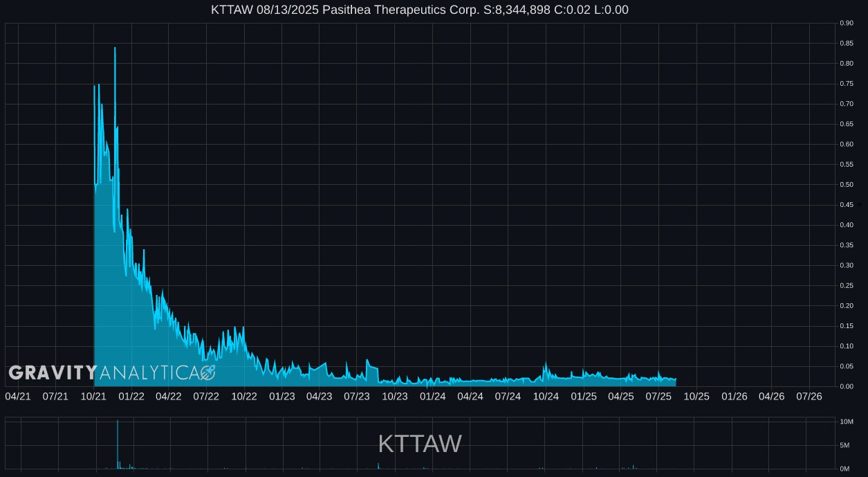Select the 10/25 x-axis label
The image size is (868, 477).
[x=696, y=396]
